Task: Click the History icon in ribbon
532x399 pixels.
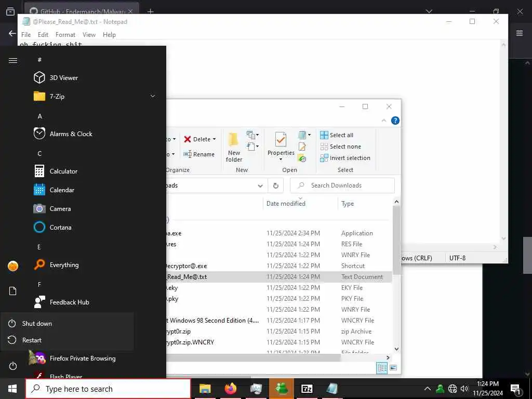Action: pos(302,158)
